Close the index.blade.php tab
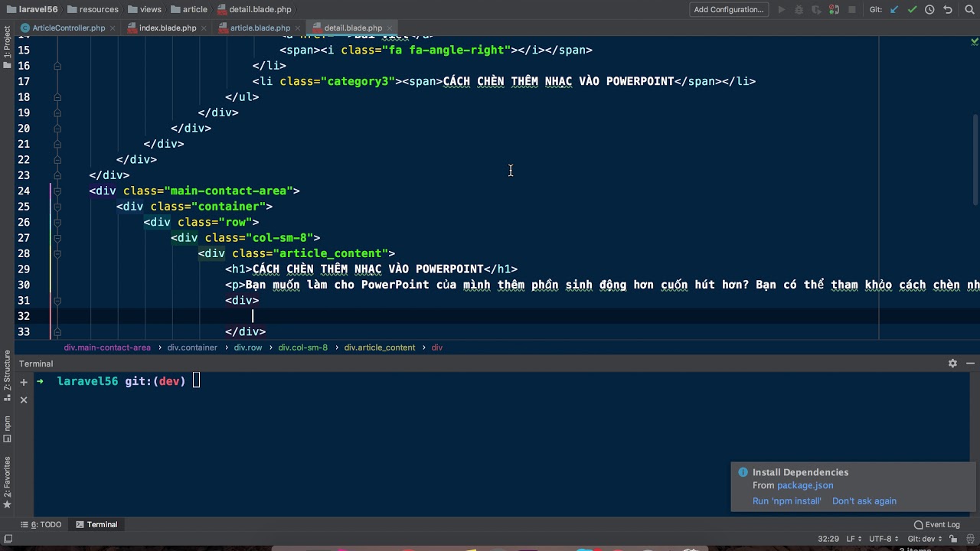The image size is (980, 551). (204, 28)
